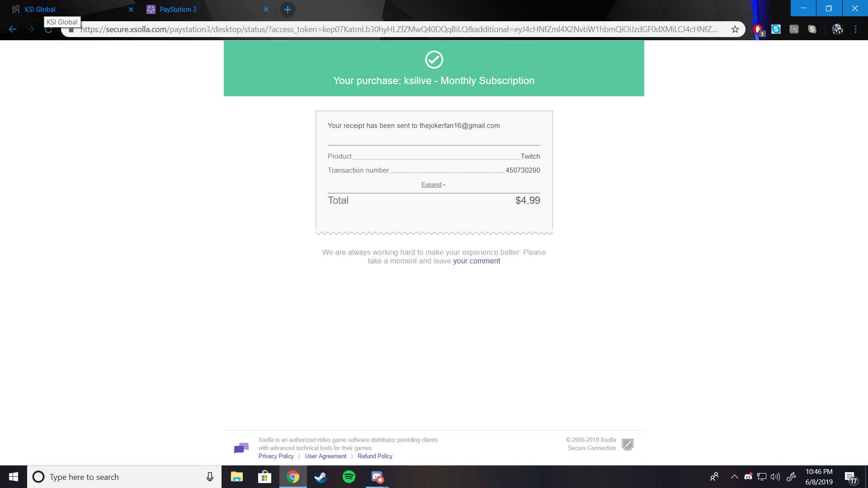Go forward with the forward arrow

[30, 29]
